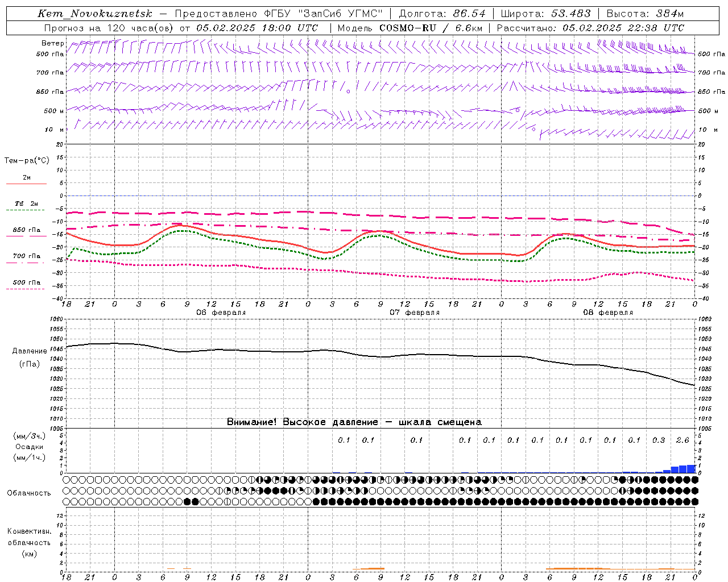Screen dimensions: 728x582
Task: Click the forecast start time 05.02.2025 18:00 UTC
Action: tap(257, 28)
